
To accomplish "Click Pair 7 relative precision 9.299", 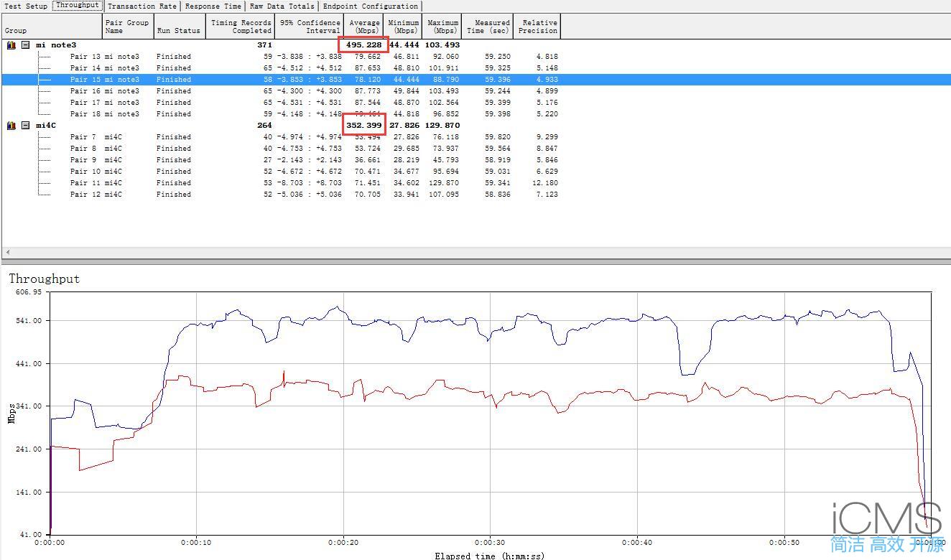I will pos(547,137).
